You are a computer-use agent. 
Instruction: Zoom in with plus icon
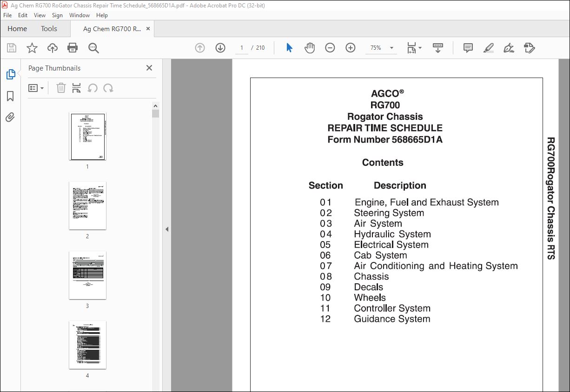(351, 48)
